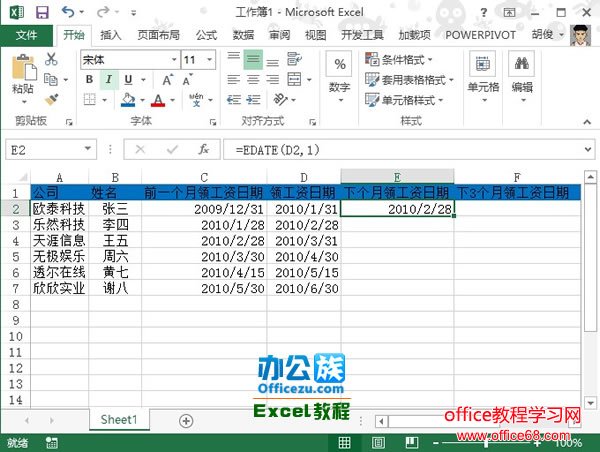Switch to Page Layout view

378,443
